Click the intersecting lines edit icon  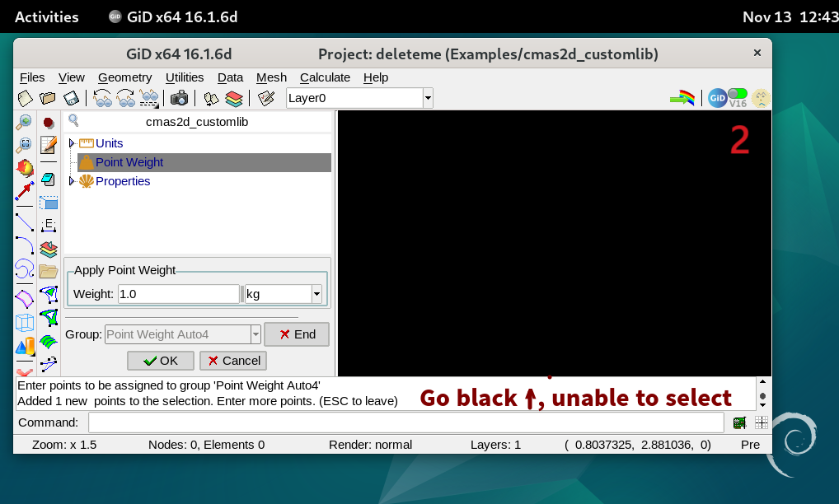pos(49,364)
